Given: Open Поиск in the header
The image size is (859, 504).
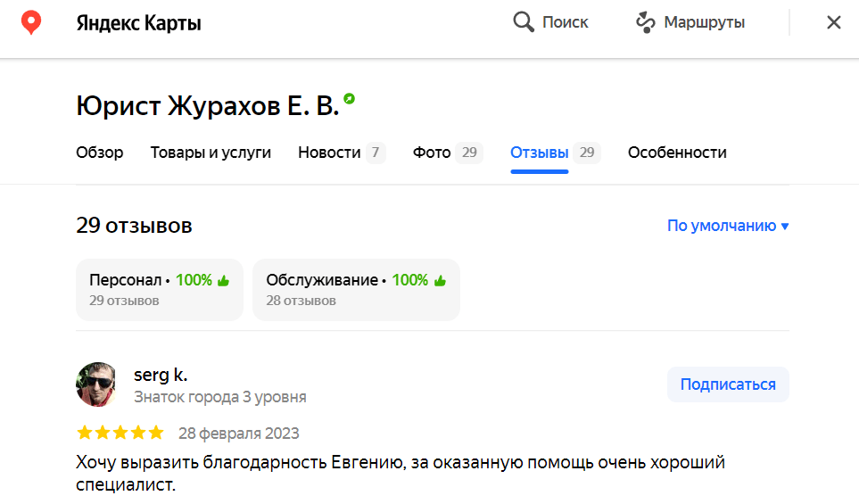Looking at the screenshot, I should (550, 22).
